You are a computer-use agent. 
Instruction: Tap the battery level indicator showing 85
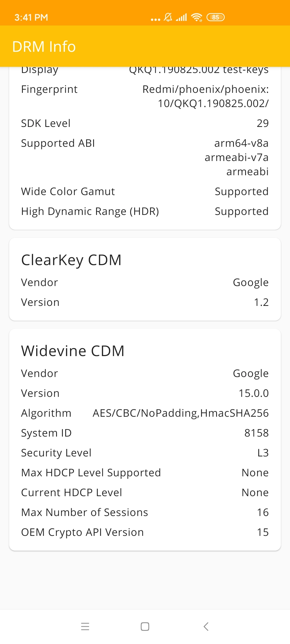pos(215,17)
